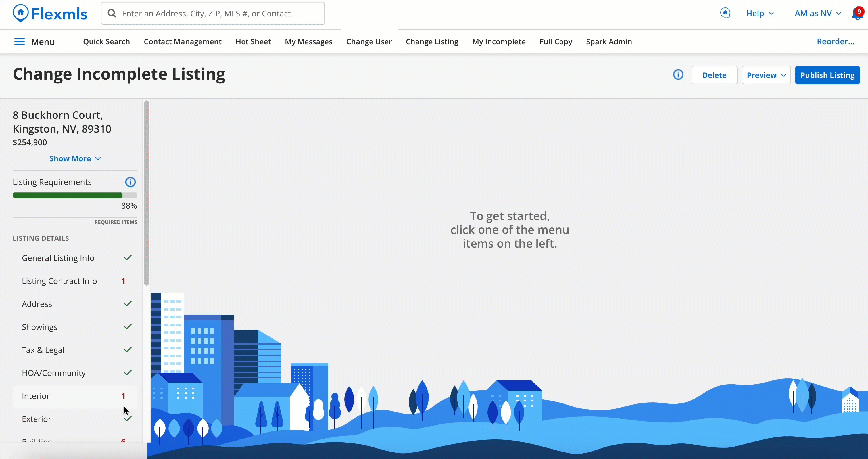Click the REQUIRED ITEMS column label
Viewport: 868px width, 459px height.
(116, 222)
